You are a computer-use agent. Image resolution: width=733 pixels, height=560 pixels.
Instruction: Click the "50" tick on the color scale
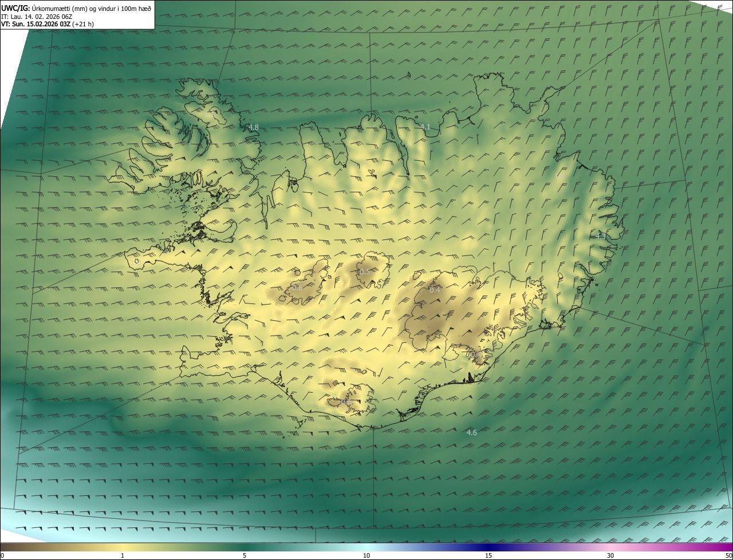[728, 555]
